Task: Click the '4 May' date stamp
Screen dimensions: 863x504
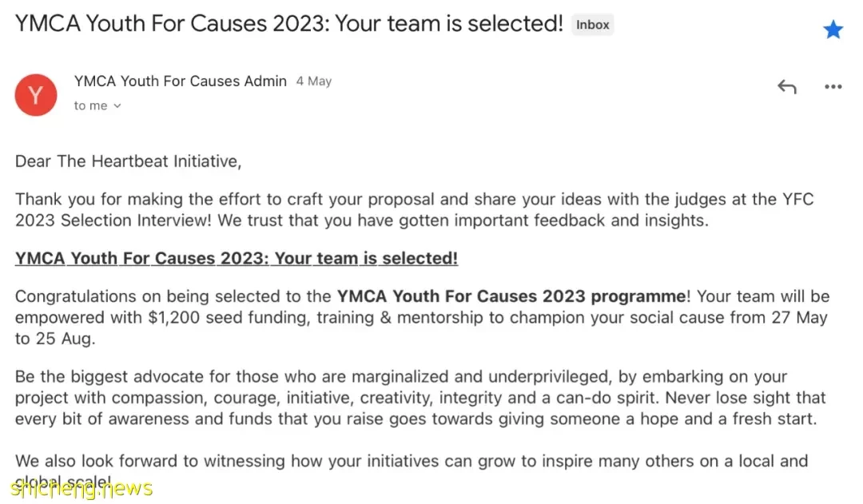Action: [314, 81]
